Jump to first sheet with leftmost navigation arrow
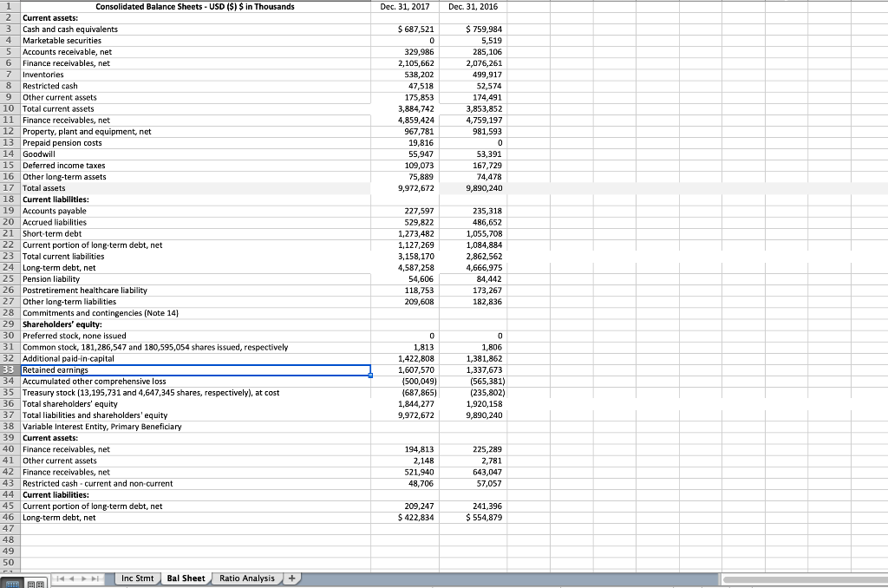888x588 pixels. pos(61,578)
